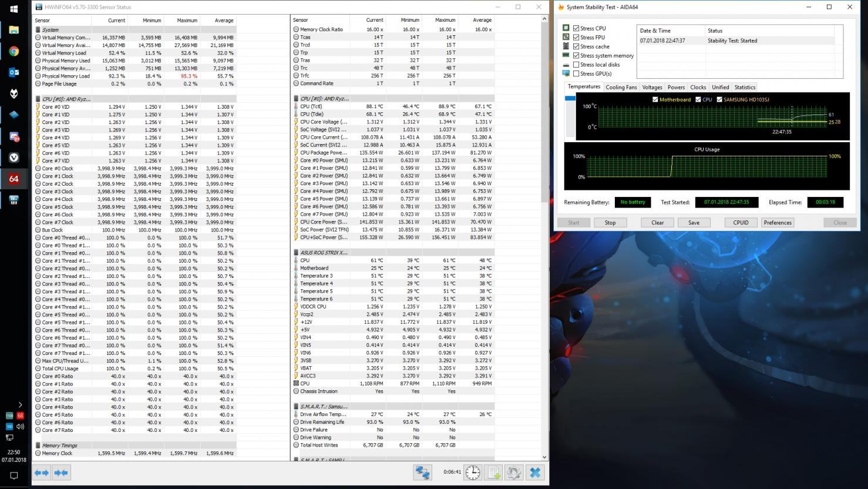Collapse the right-pane CPU [#0]: AMD Ryz... group
The image size is (868, 489).
393,99
